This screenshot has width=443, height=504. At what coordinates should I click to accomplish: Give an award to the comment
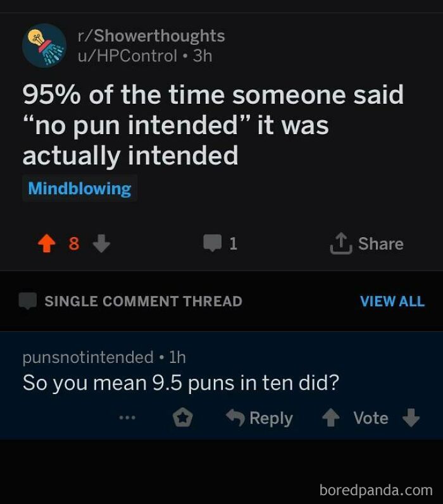[182, 418]
